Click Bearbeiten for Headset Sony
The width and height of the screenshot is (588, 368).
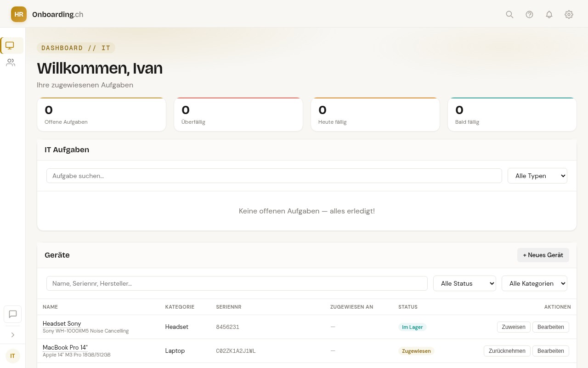coord(551,327)
